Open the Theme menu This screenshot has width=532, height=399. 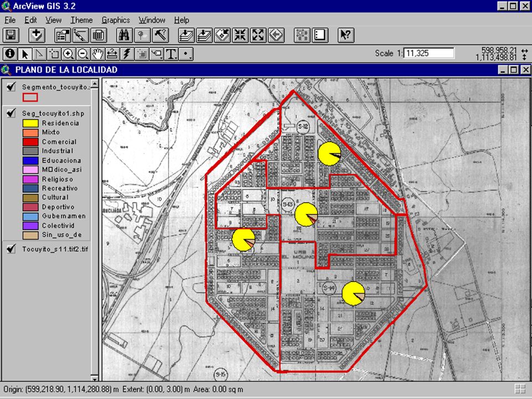tap(81, 20)
